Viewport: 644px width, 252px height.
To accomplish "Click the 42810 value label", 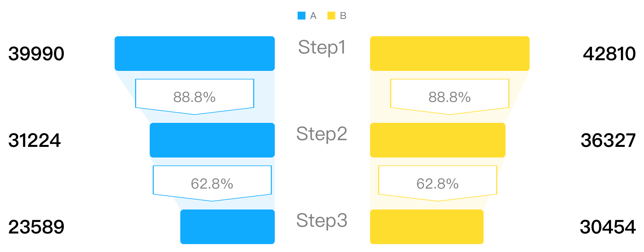I will [609, 54].
